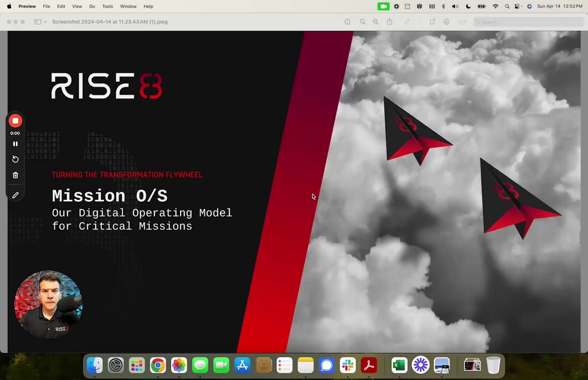Delete the recording using the trash icon
The height and width of the screenshot is (380, 588).
[15, 175]
